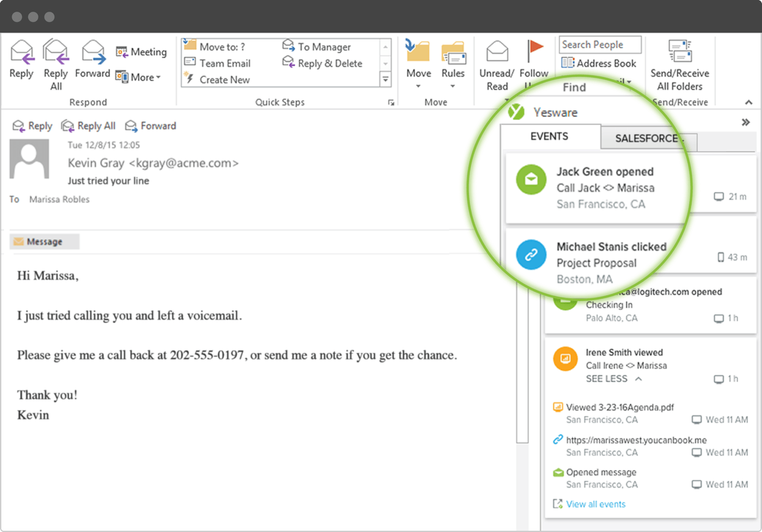Open the marissawest.youcanbook.me link
762x532 pixels.
pyautogui.click(x=635, y=440)
